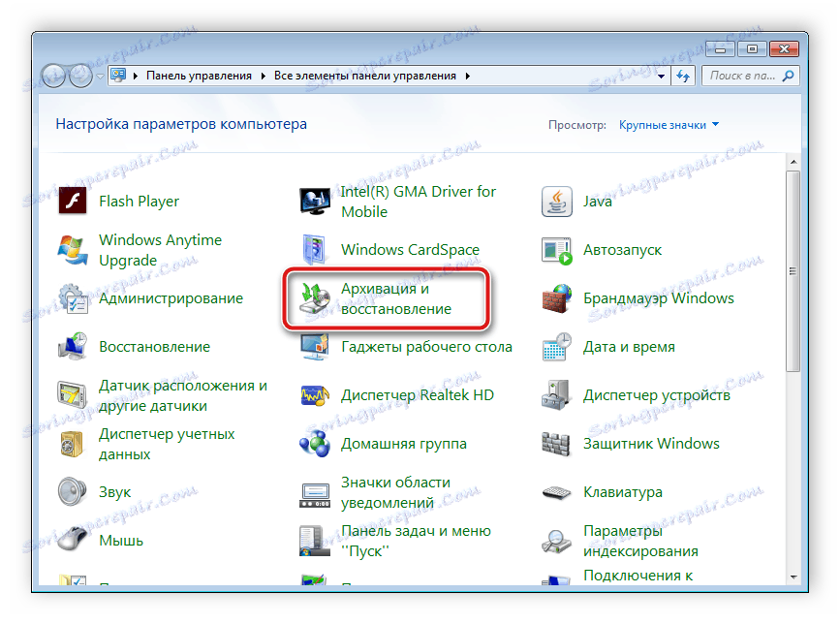Viewport: 840px width, 624px height.
Task: Click the Back navigation button
Action: click(54, 76)
